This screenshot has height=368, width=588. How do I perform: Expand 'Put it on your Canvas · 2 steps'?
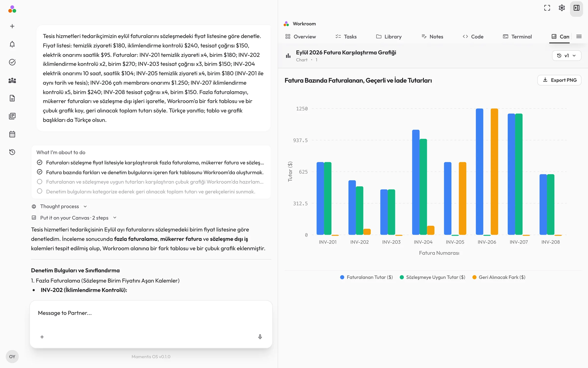click(x=74, y=218)
